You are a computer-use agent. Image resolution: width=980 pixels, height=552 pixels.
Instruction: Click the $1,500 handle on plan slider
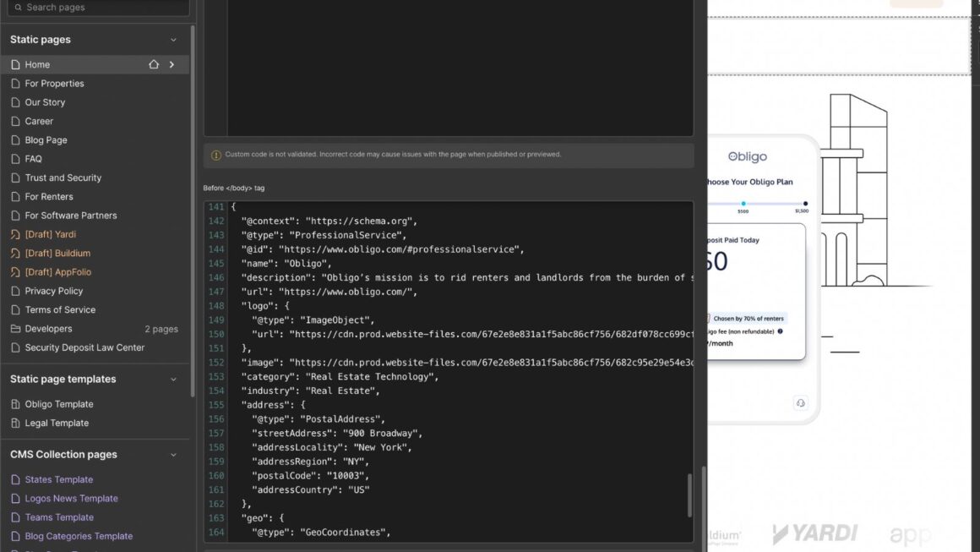point(805,204)
